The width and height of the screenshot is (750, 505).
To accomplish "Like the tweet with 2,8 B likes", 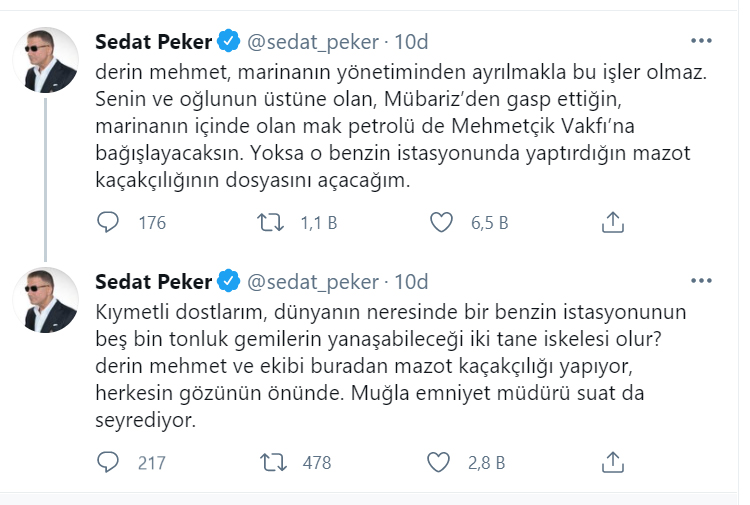I will [x=441, y=462].
